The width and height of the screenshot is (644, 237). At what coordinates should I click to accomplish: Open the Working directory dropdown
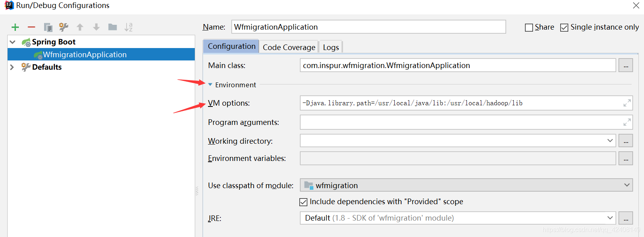610,141
